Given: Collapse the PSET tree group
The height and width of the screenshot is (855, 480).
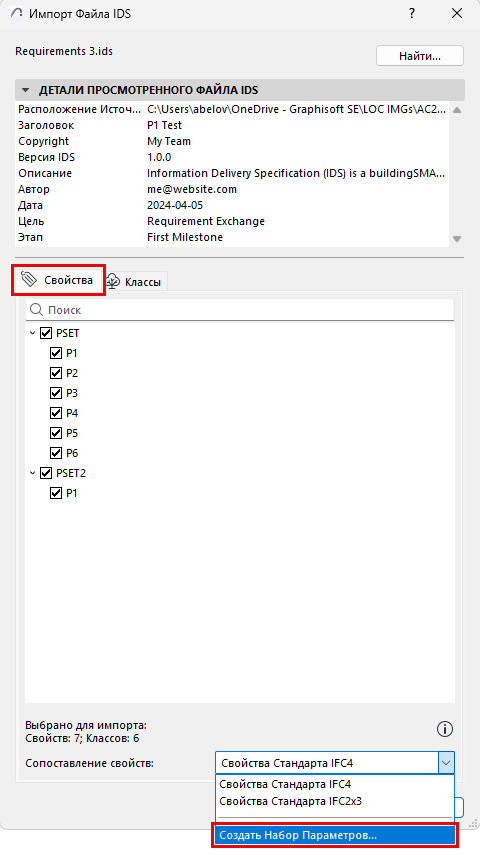Looking at the screenshot, I should pos(32,333).
